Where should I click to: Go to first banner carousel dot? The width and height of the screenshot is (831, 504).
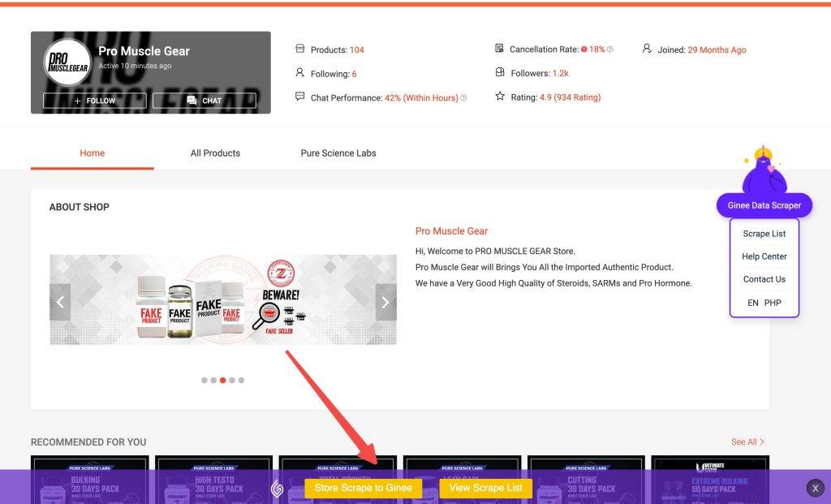[x=205, y=380]
